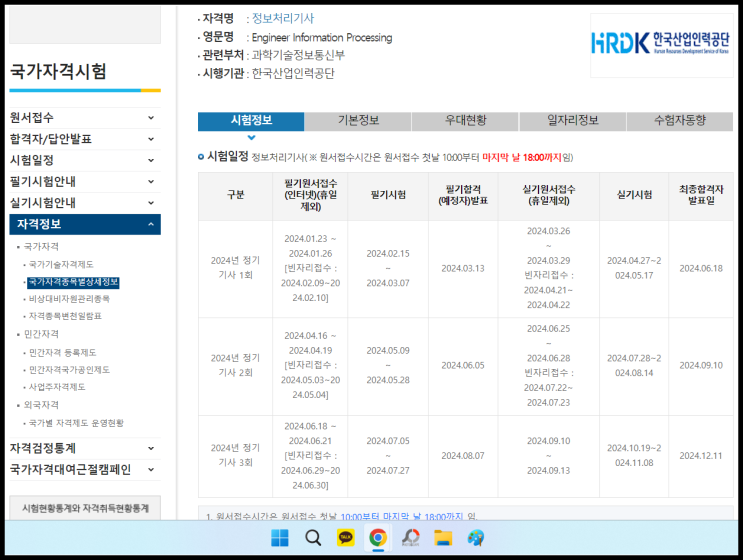Open the 국가별 자격제도 운영현황 link
743x560 pixels.
(x=76, y=423)
